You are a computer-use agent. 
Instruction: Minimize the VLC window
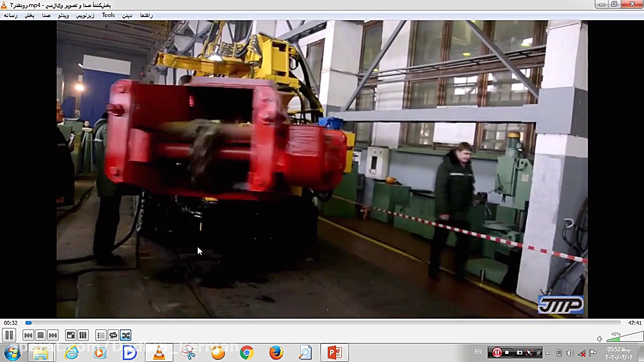[x=602, y=5]
